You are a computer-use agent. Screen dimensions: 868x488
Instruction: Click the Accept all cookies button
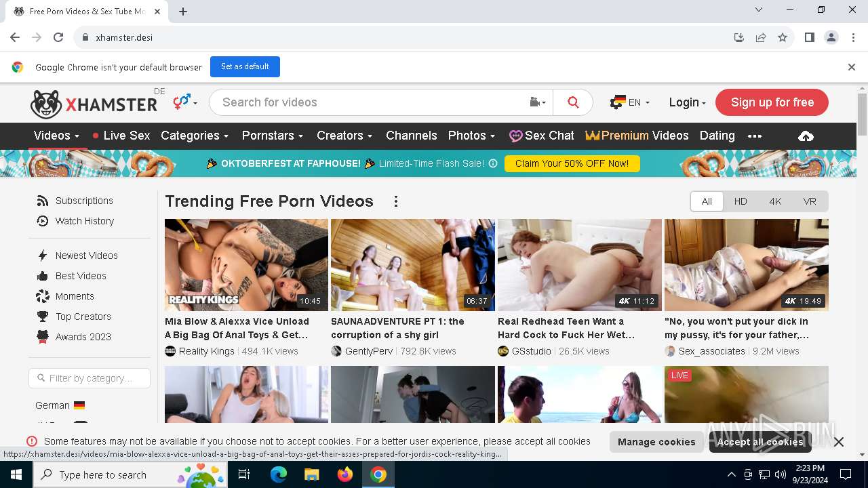click(760, 442)
